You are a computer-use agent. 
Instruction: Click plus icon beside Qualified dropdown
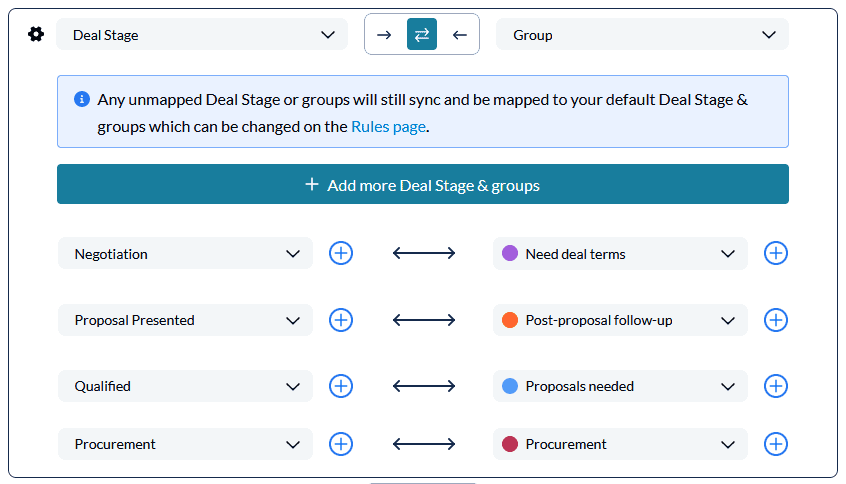(341, 386)
